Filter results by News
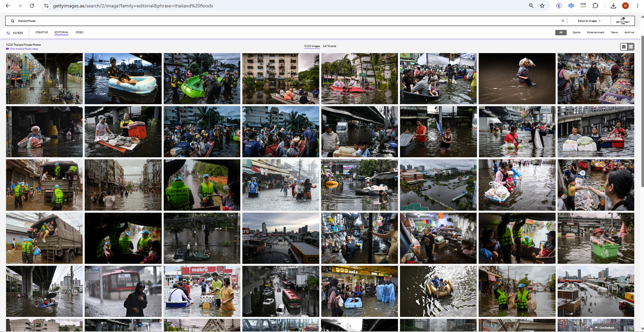This screenshot has height=332, width=644. point(614,32)
